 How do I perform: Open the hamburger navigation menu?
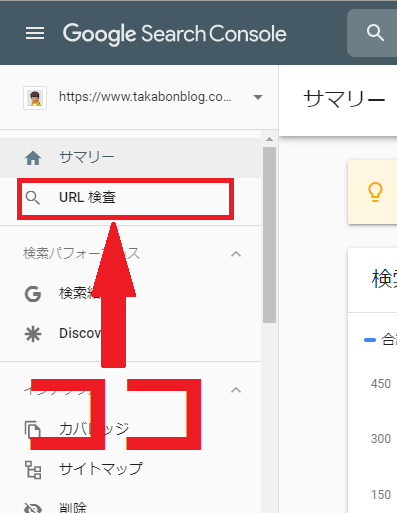[x=35, y=33]
